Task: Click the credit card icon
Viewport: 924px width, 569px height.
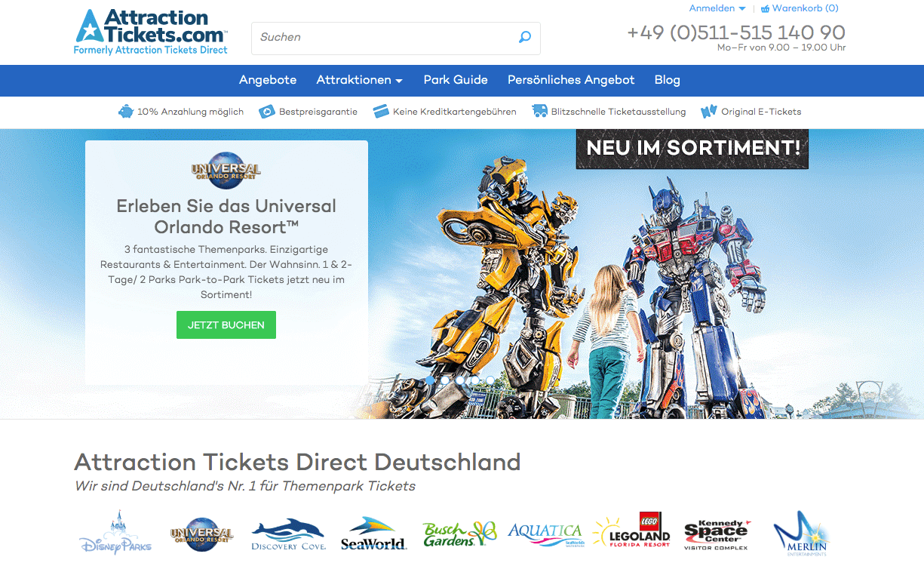Action: click(x=381, y=112)
